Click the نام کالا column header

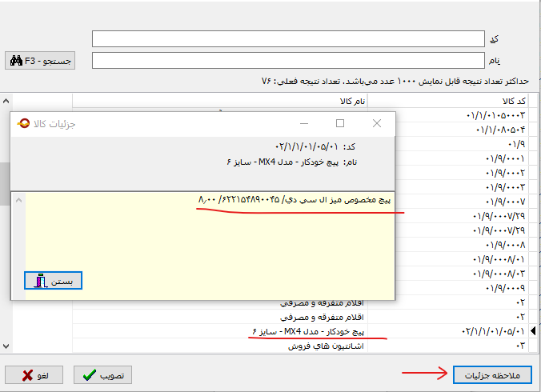click(x=349, y=100)
